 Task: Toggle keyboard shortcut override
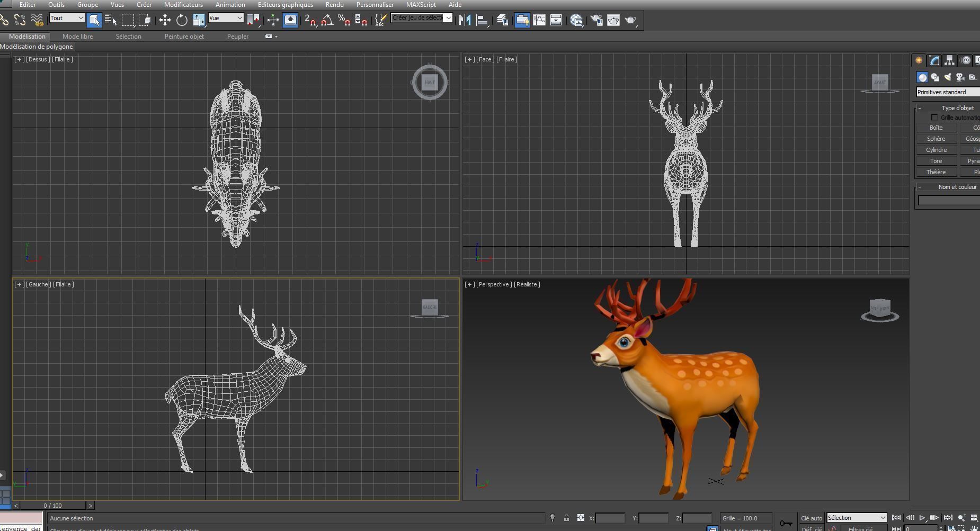coord(290,20)
